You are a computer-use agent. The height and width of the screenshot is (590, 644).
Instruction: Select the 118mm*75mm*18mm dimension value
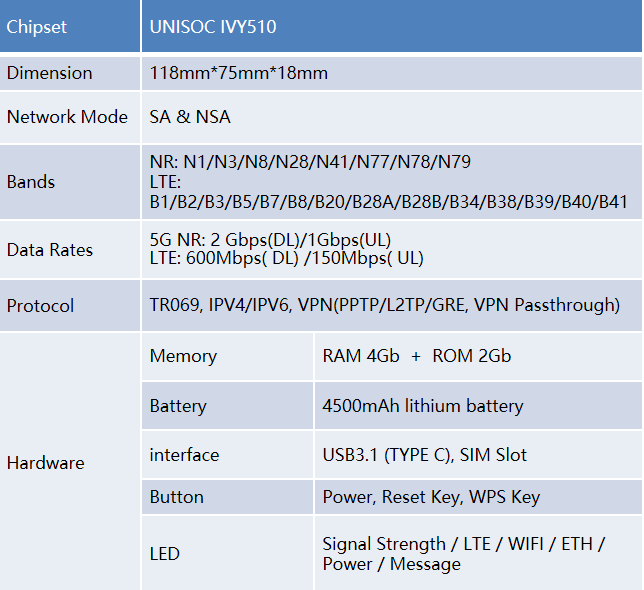(239, 73)
